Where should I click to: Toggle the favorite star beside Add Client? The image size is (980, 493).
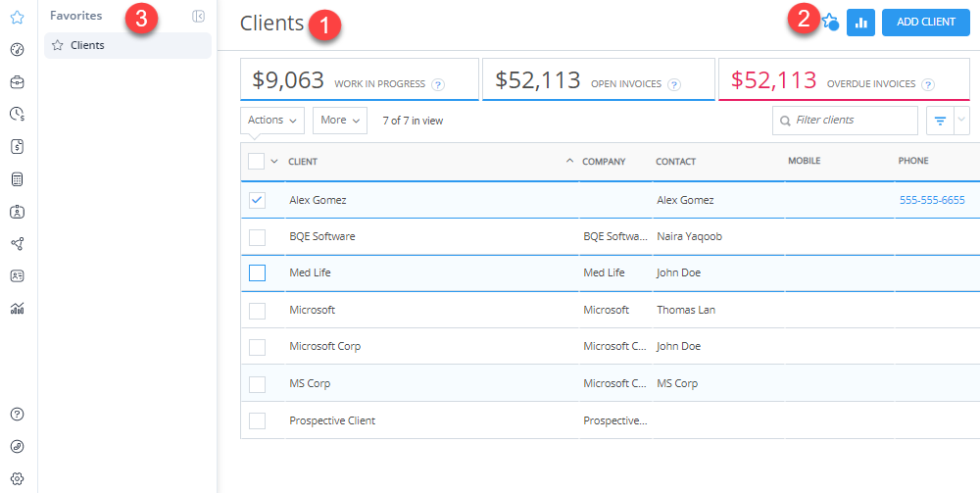point(830,22)
